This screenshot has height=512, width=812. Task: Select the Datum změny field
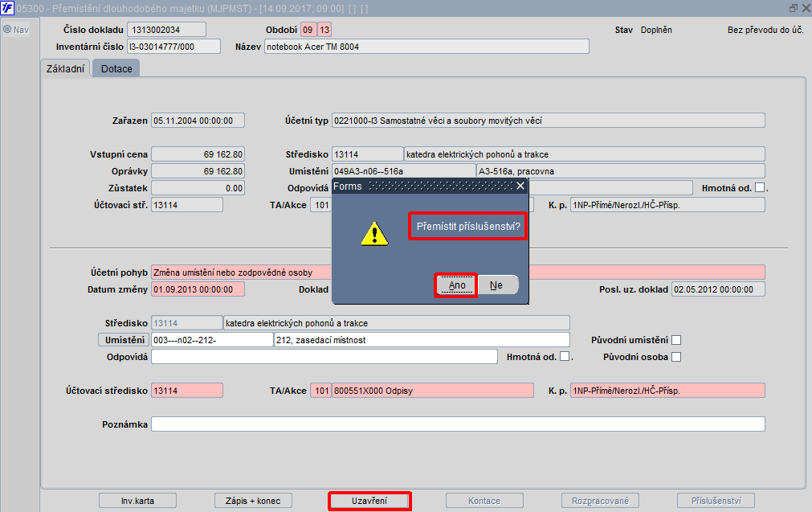coord(198,289)
